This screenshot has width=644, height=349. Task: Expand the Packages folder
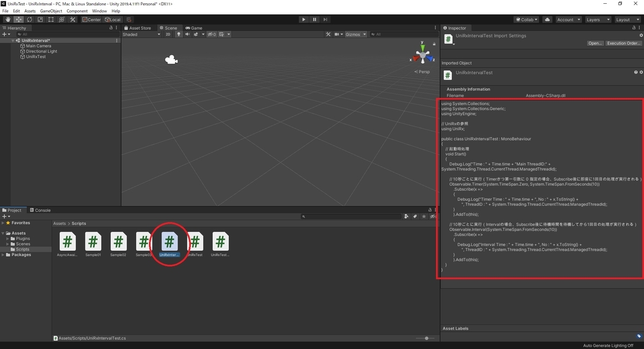(x=3, y=255)
